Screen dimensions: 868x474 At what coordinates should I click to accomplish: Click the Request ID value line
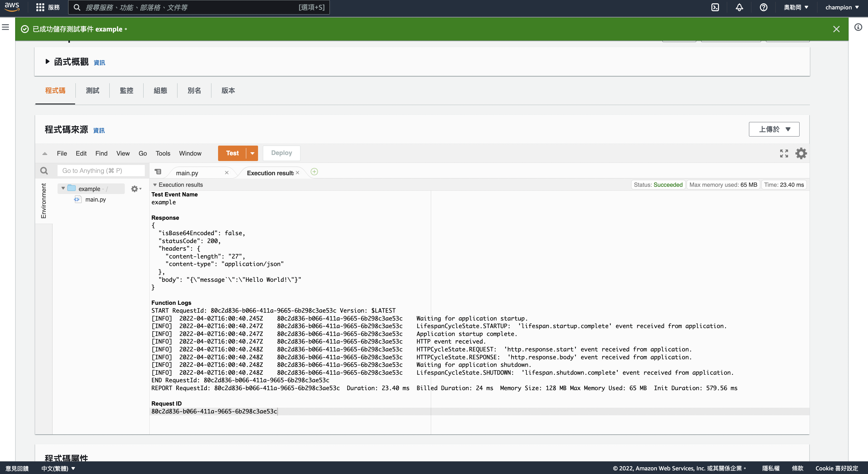coord(214,411)
